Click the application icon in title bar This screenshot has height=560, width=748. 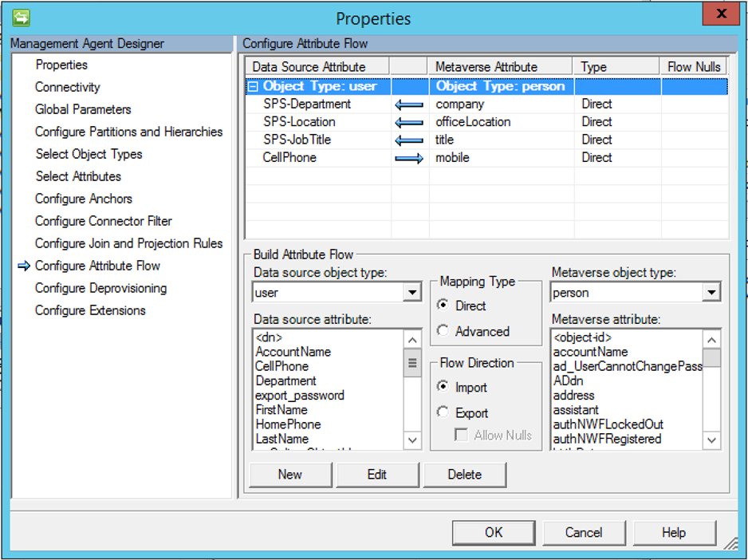coord(20,17)
